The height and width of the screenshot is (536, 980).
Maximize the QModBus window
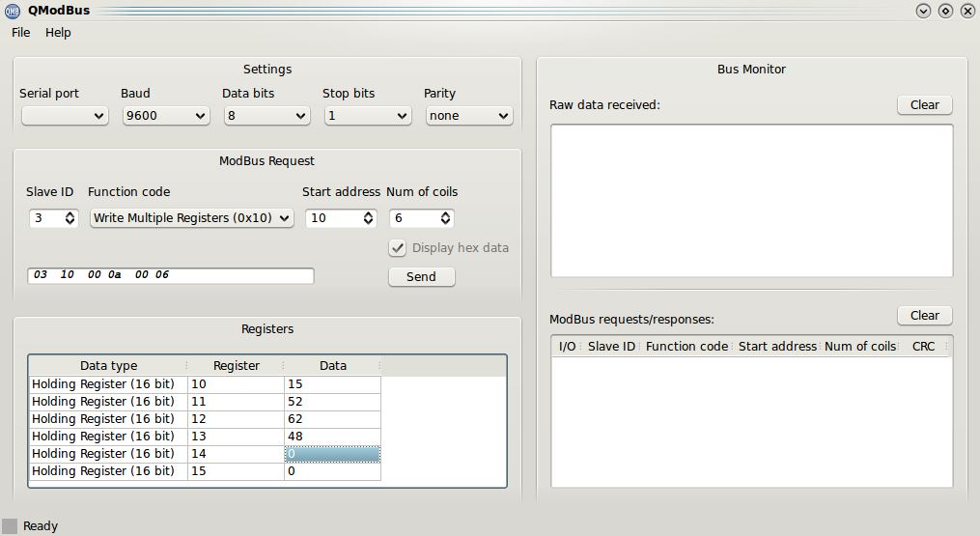click(945, 11)
